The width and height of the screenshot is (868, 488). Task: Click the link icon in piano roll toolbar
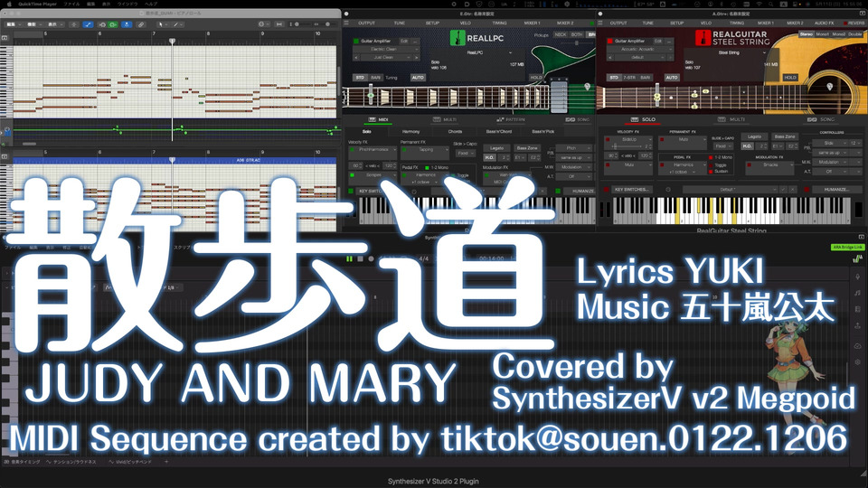(141, 25)
